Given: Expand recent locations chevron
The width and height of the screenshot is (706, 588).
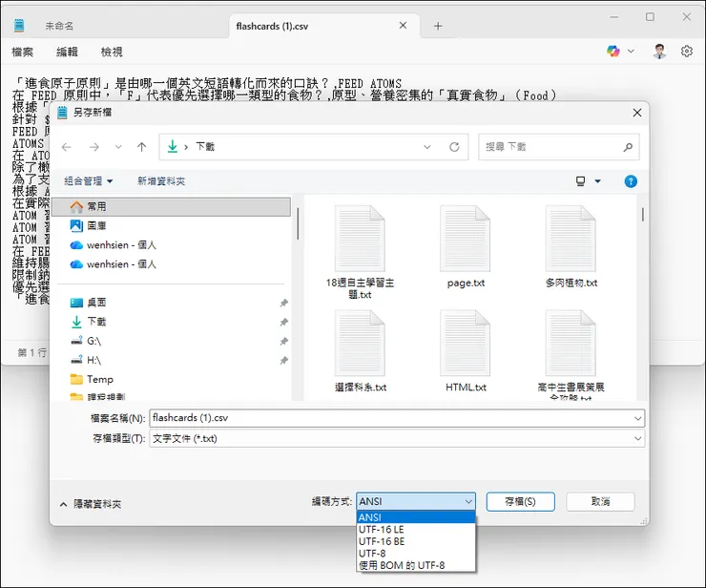Looking at the screenshot, I should tap(118, 147).
